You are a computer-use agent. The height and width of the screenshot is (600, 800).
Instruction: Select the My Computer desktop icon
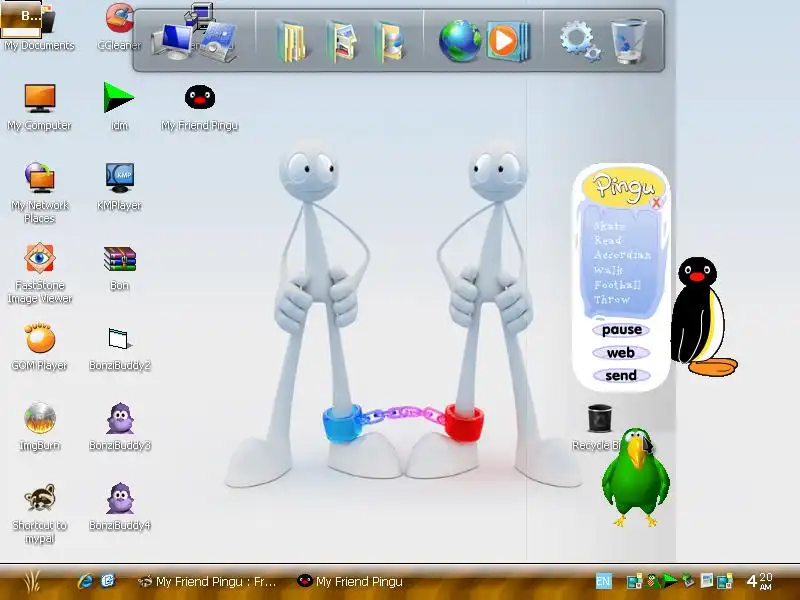[39, 107]
